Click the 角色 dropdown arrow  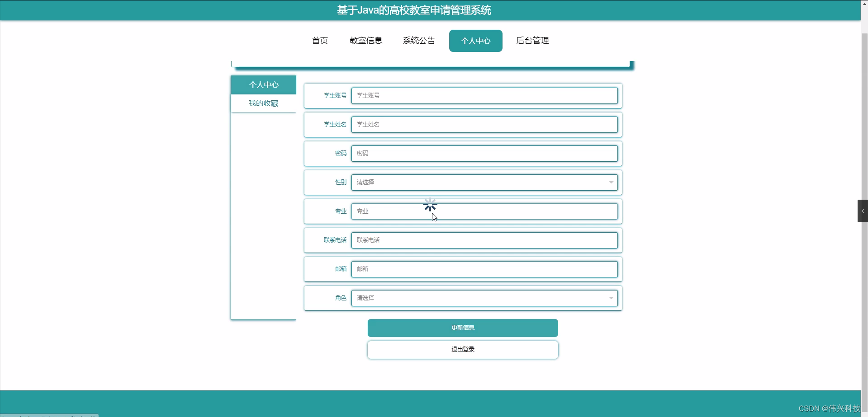pos(611,298)
